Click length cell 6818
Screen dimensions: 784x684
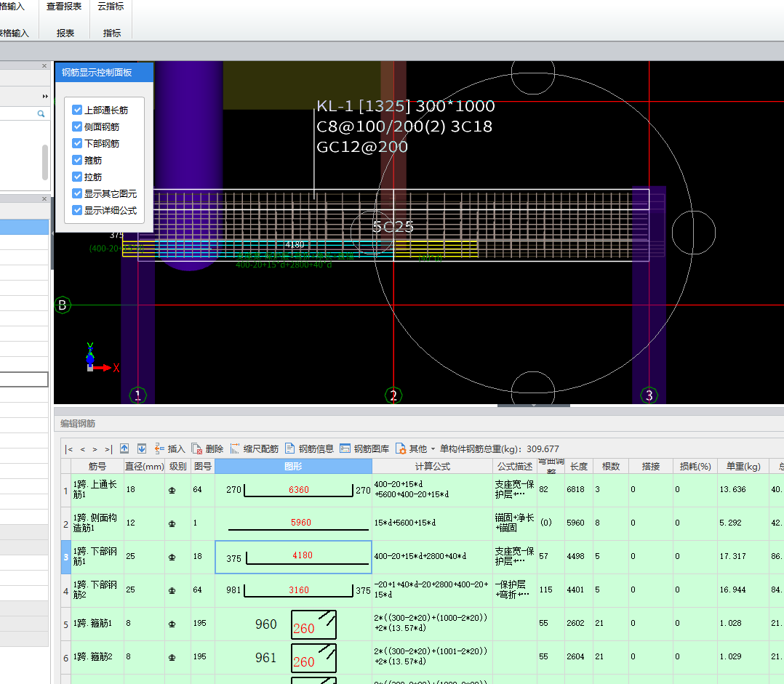(x=579, y=490)
